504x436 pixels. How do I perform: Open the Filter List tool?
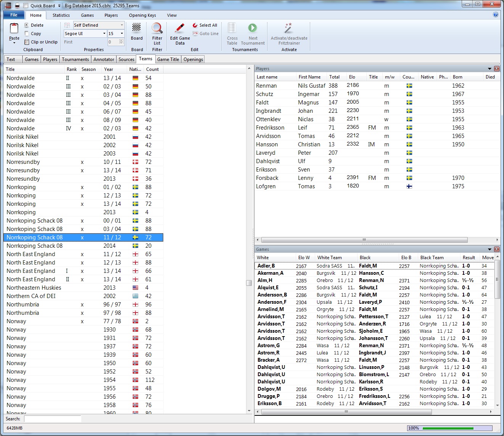157,34
